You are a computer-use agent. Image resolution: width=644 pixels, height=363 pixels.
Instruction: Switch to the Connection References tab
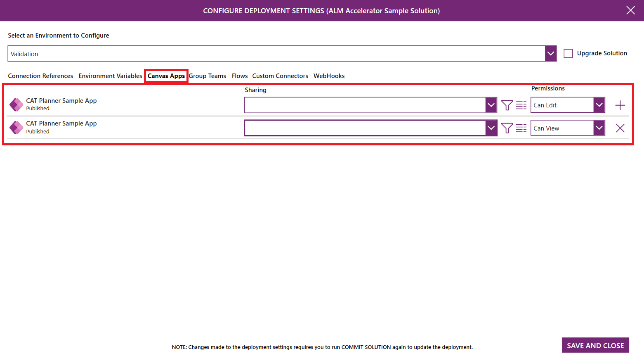[40, 76]
